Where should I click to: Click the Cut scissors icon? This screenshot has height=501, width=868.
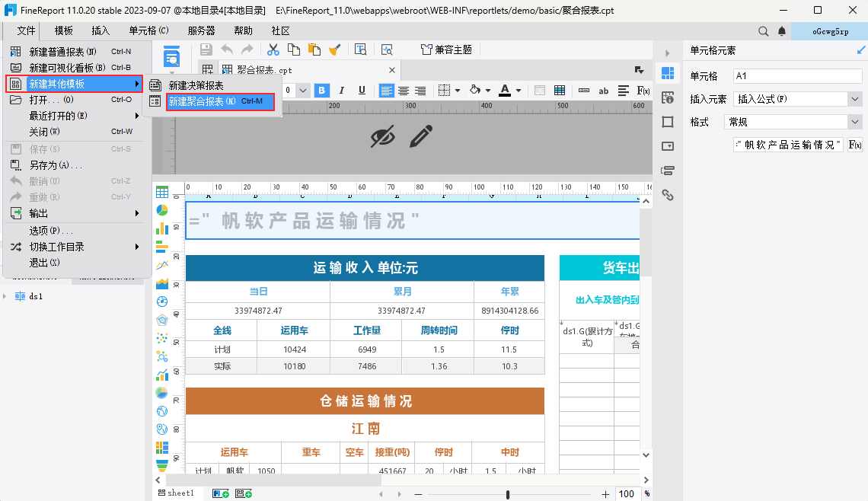pos(273,49)
